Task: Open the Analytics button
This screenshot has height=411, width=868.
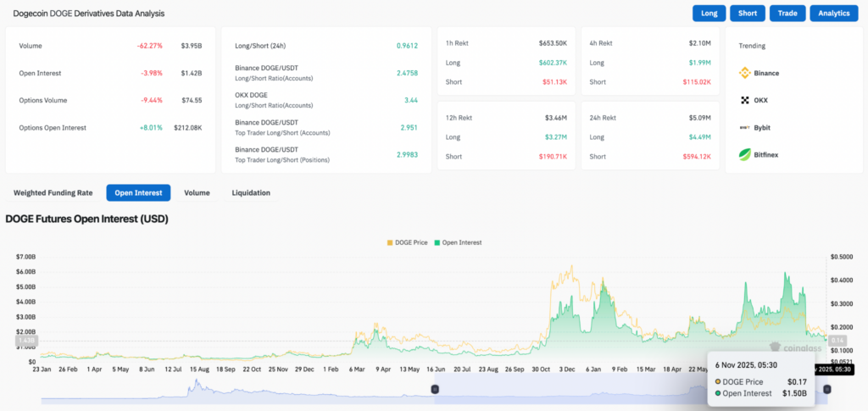Action: coord(834,13)
